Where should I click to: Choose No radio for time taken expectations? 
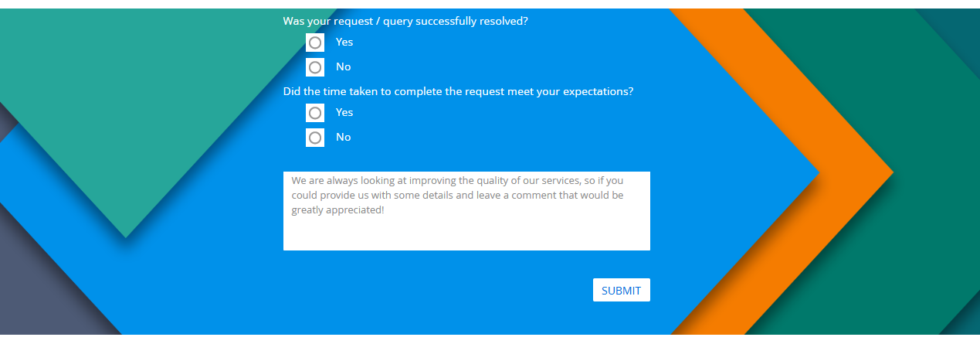tap(315, 138)
